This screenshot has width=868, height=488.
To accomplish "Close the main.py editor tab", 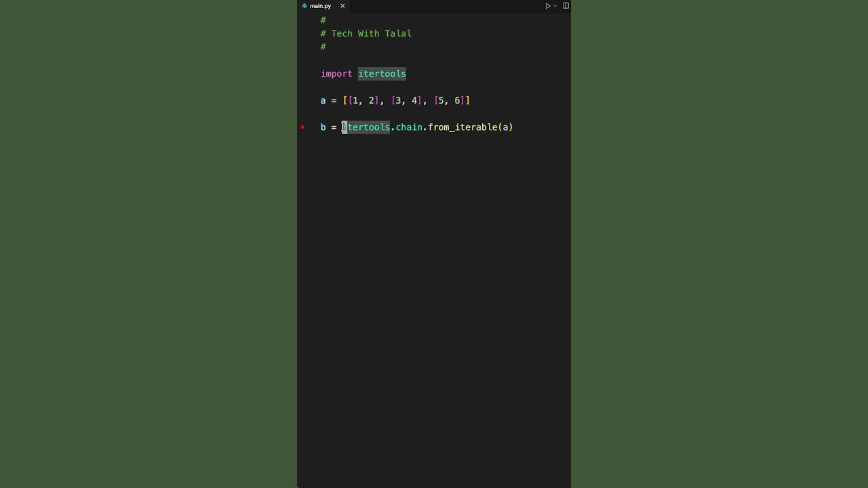I will (342, 6).
